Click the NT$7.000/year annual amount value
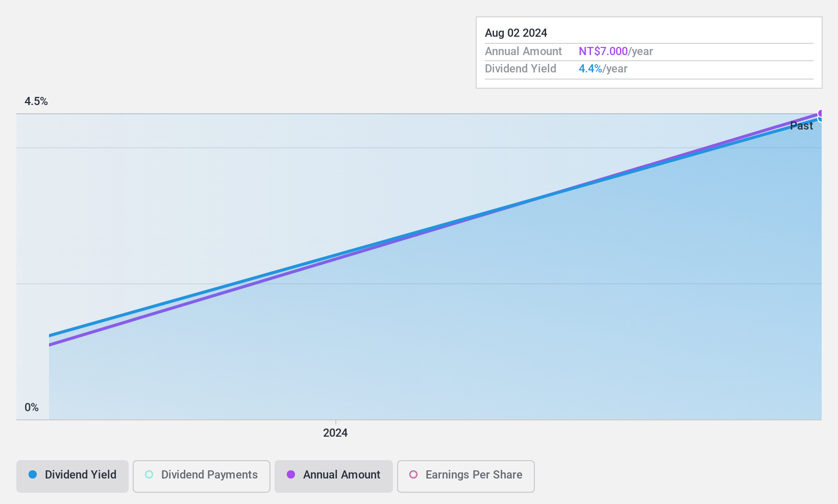The height and width of the screenshot is (504, 838). click(616, 51)
